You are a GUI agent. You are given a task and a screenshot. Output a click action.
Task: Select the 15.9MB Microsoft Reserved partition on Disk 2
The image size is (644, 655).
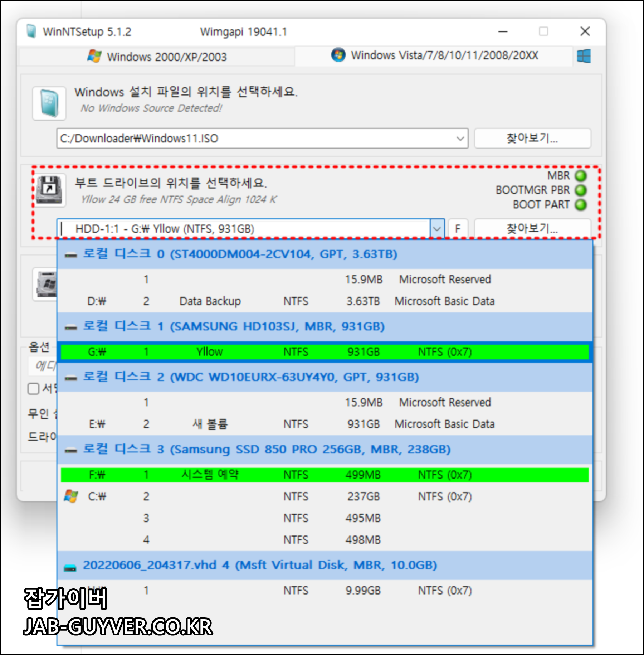click(x=325, y=402)
